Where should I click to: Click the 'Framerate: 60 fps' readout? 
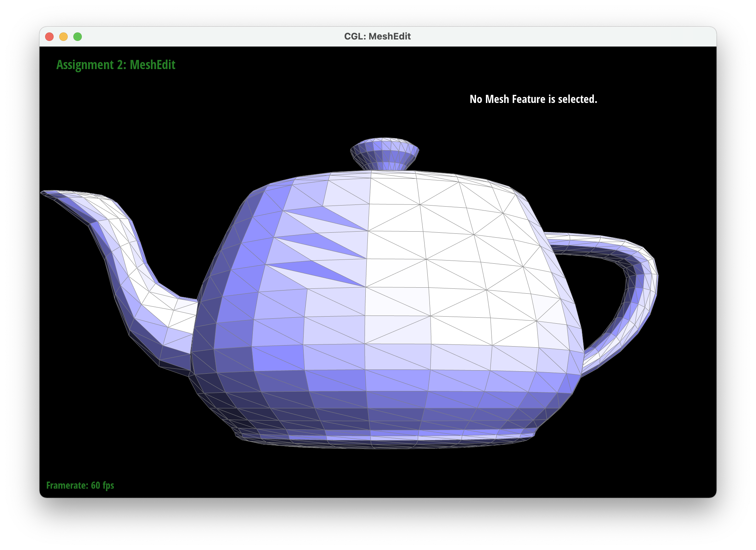80,485
